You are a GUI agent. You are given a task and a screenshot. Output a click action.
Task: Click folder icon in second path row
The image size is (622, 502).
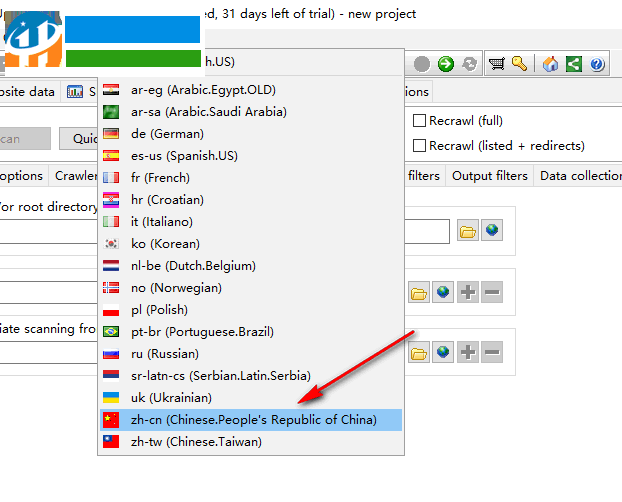click(x=419, y=293)
